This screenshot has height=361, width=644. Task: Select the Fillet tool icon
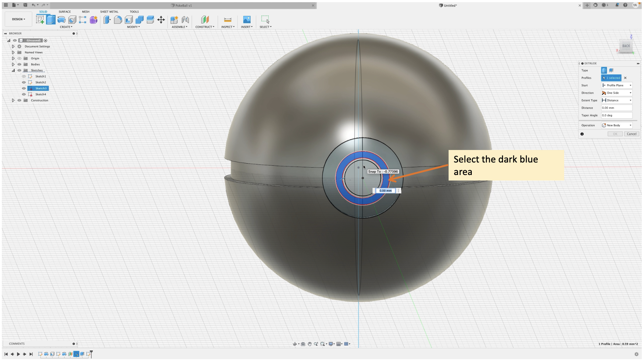pyautogui.click(x=118, y=19)
